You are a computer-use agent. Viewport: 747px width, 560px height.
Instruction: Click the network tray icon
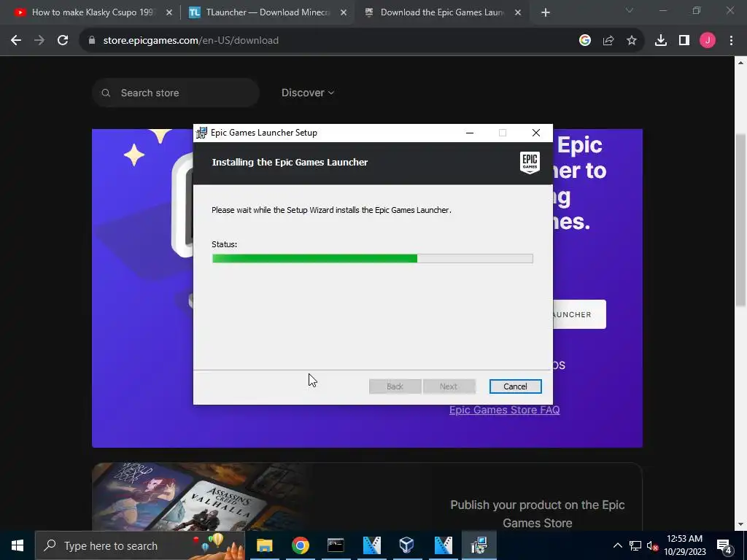coord(635,545)
